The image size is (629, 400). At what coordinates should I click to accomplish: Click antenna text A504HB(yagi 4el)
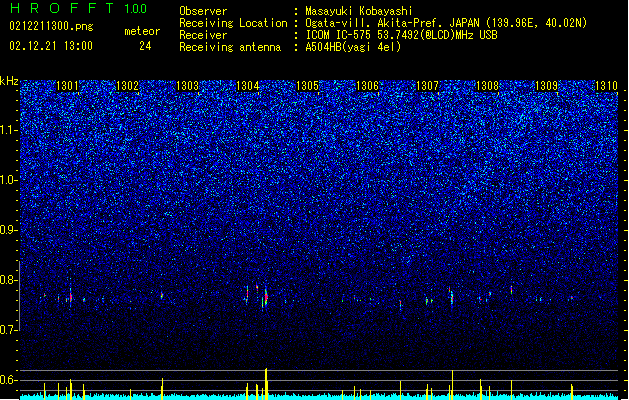(353, 47)
